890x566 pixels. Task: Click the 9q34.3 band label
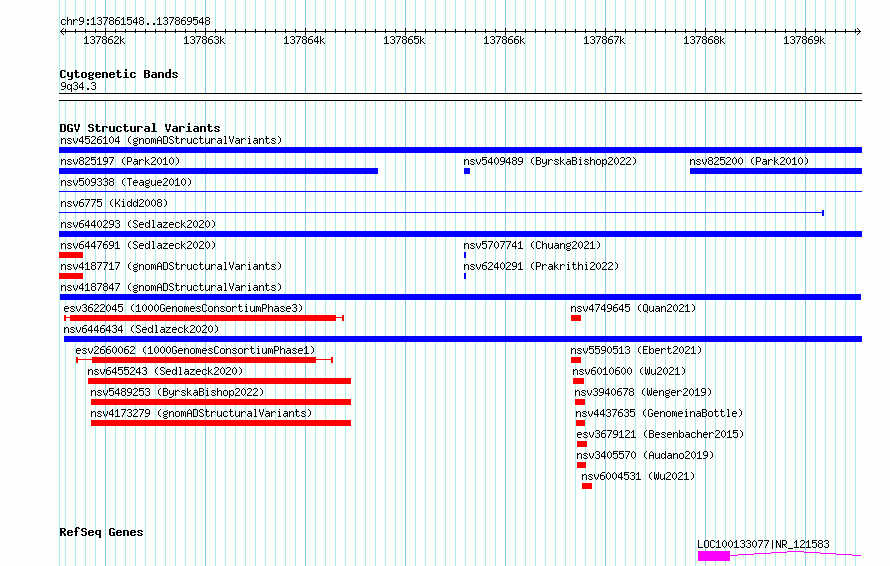[78, 86]
